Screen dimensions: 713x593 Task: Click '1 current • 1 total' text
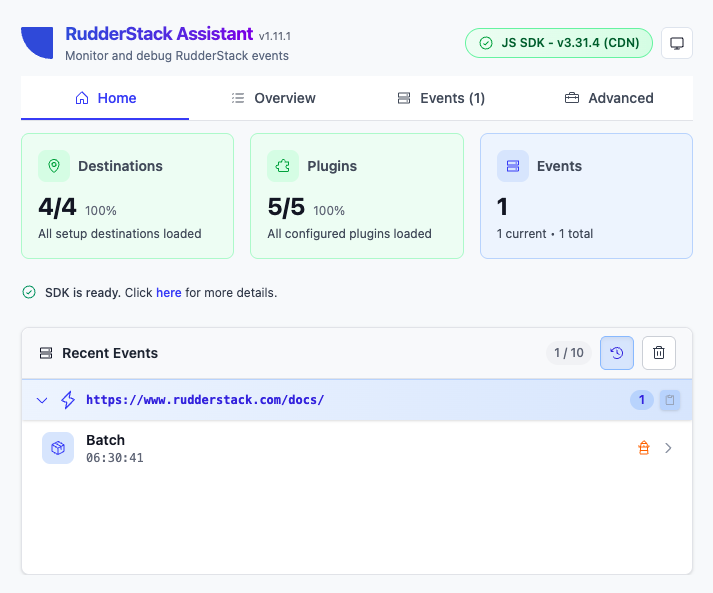545,234
